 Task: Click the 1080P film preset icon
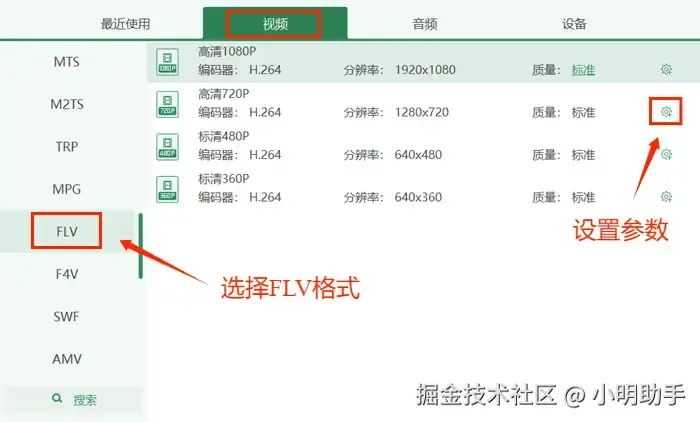[x=167, y=62]
